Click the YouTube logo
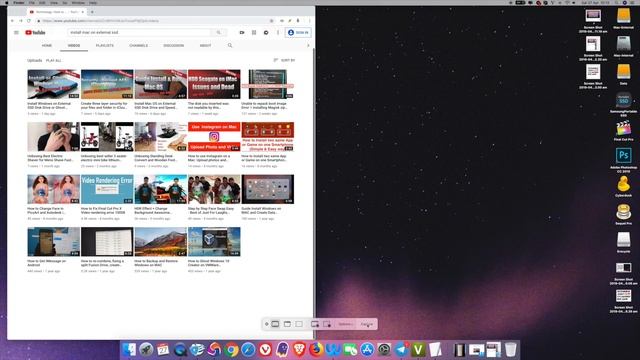Screen dimensions: 640x360 tap(35, 32)
